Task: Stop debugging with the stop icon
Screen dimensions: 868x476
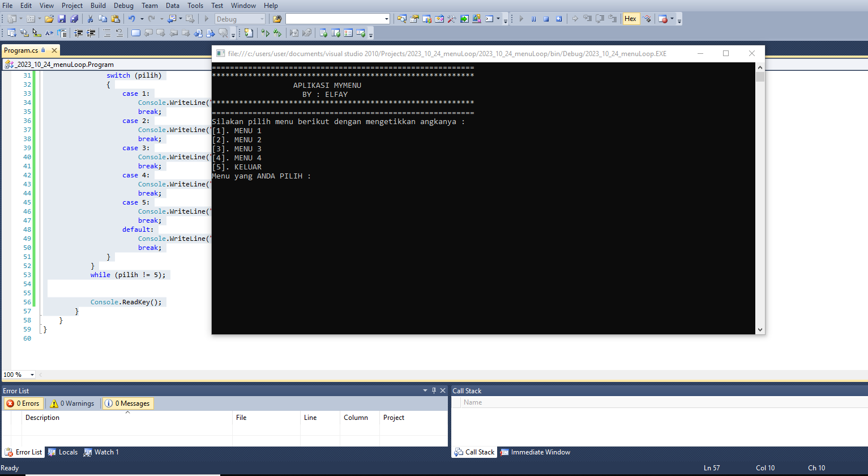Action: coord(546,19)
